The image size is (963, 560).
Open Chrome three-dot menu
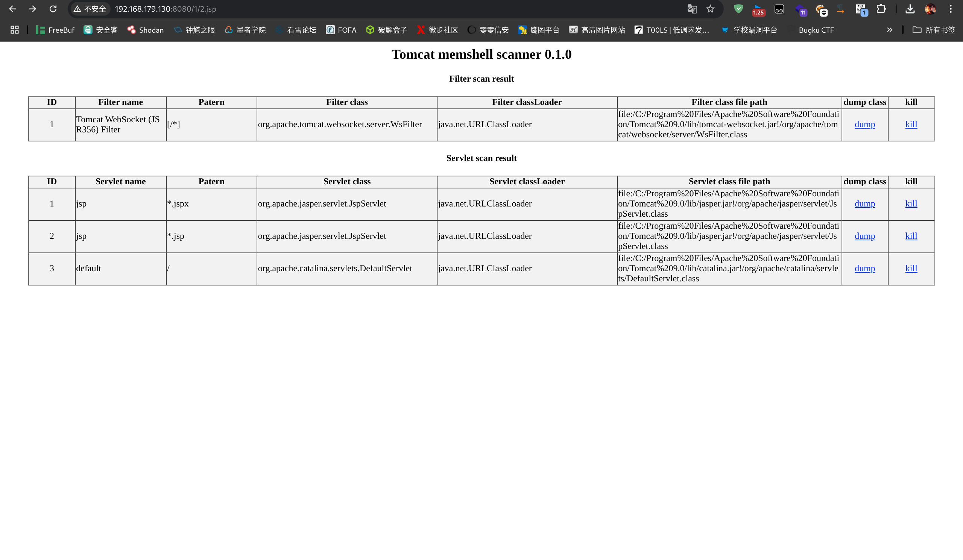(950, 9)
